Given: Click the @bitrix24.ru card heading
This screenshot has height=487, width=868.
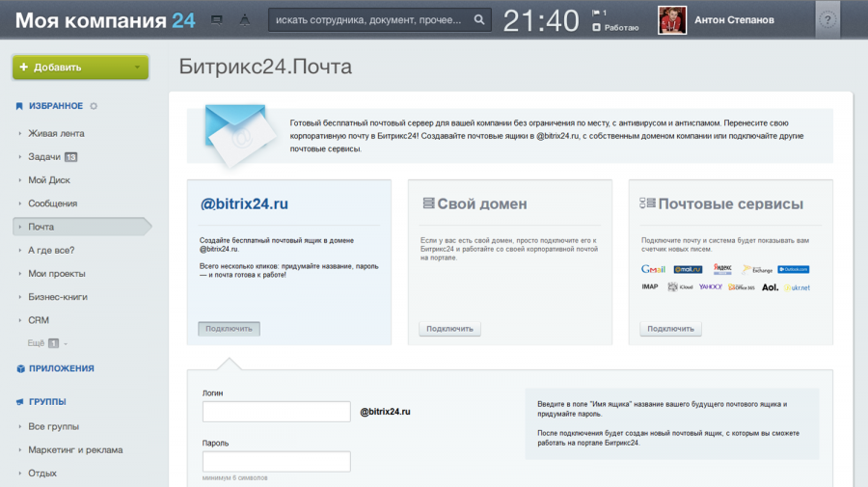Looking at the screenshot, I should (x=244, y=203).
